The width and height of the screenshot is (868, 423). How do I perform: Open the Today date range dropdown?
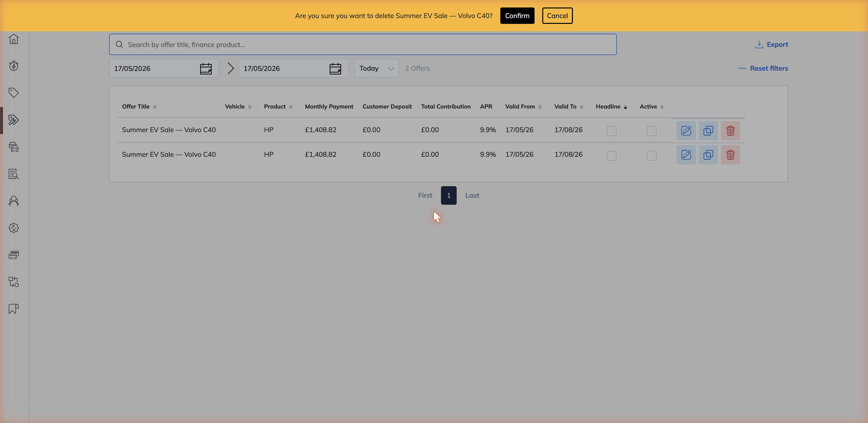pyautogui.click(x=377, y=68)
